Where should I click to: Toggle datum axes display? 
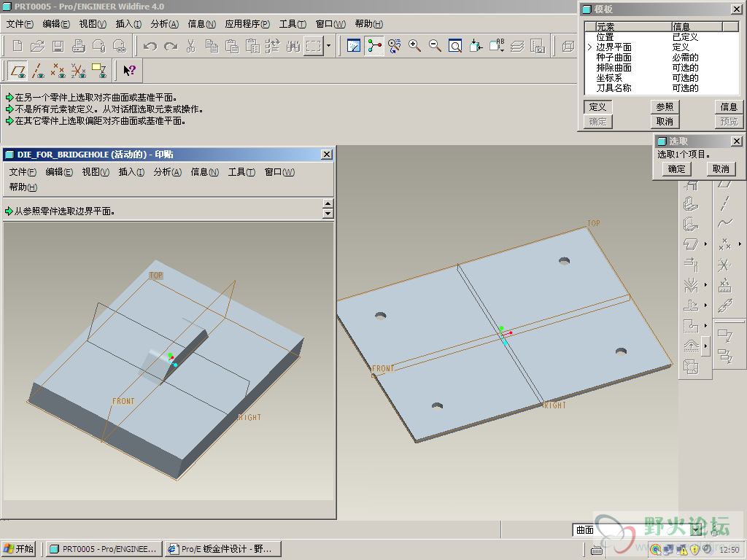(38, 71)
